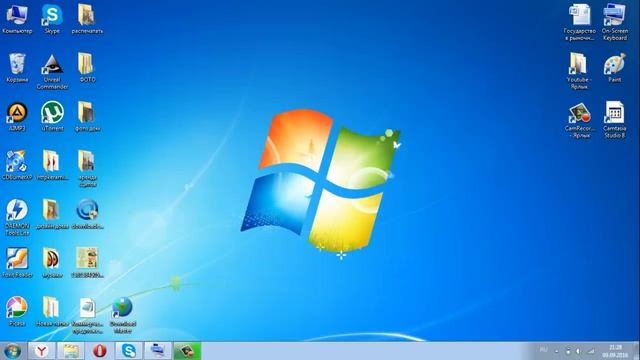
Task: Select the Компьютер desktop icon
Action: click(x=17, y=19)
